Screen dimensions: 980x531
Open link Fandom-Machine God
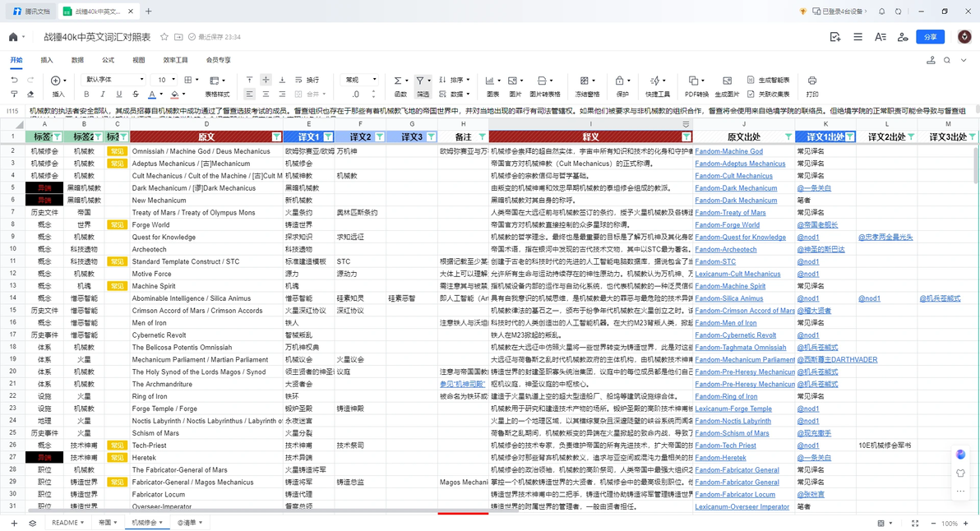pyautogui.click(x=728, y=151)
